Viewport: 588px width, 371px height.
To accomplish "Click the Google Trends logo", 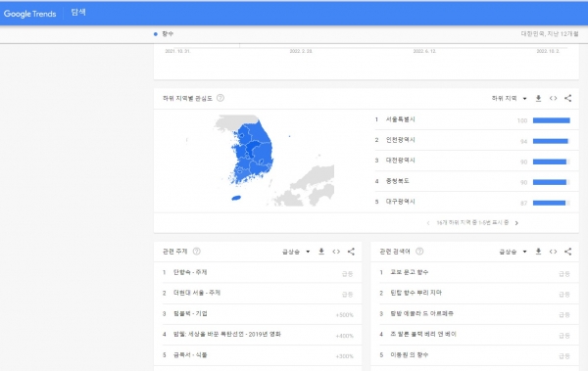I will tap(29, 14).
